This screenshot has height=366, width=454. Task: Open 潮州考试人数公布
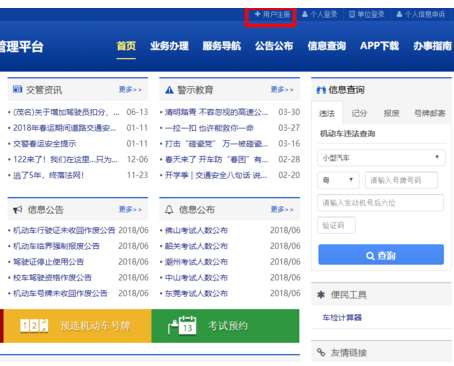pyautogui.click(x=196, y=262)
